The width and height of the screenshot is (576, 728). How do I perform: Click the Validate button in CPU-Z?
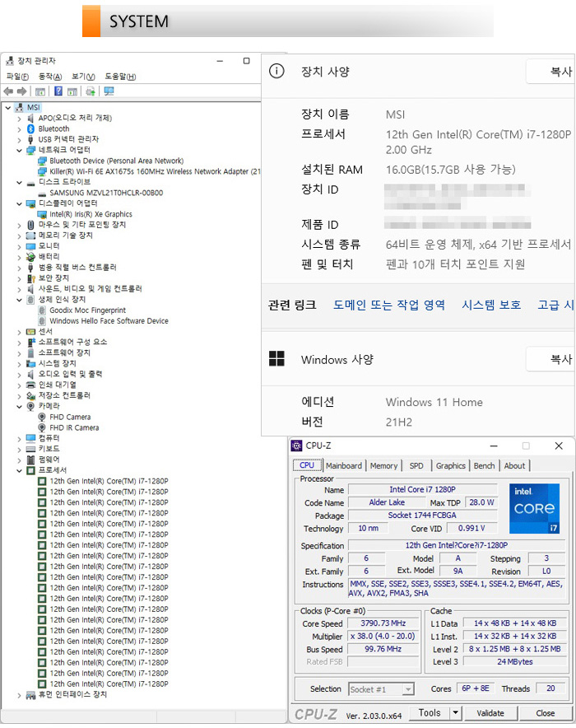click(x=490, y=712)
